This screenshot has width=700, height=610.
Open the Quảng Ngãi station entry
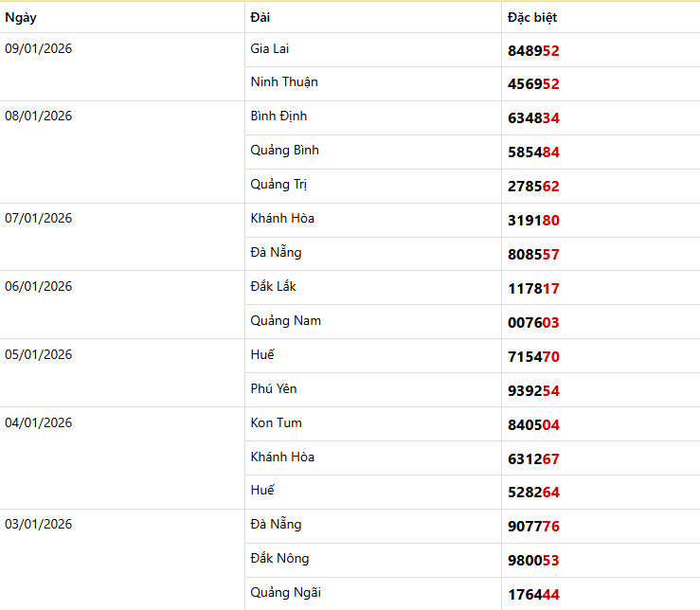tap(285, 593)
